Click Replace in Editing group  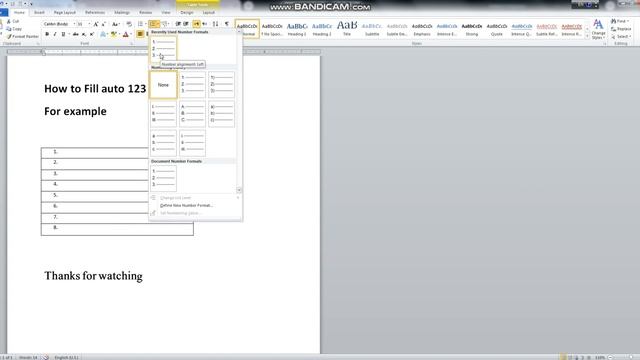click(x=621, y=29)
